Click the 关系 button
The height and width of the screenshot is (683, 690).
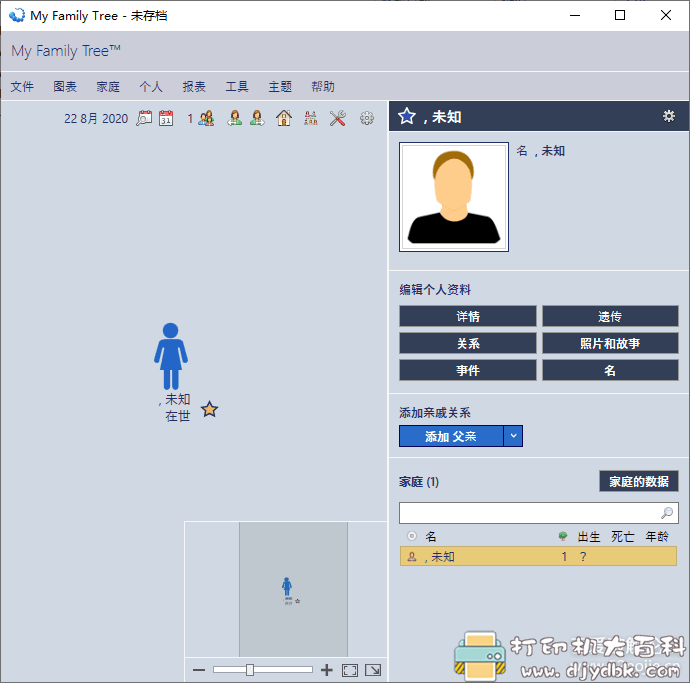(468, 343)
